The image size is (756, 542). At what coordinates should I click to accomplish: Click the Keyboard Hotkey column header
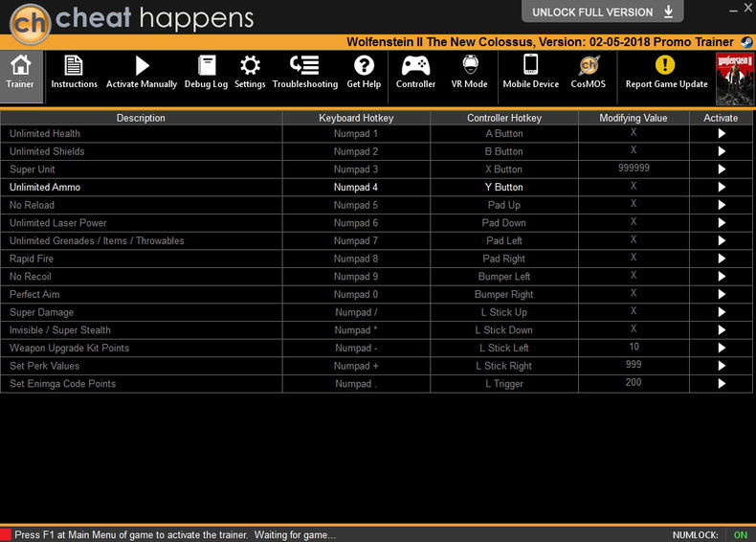356,118
